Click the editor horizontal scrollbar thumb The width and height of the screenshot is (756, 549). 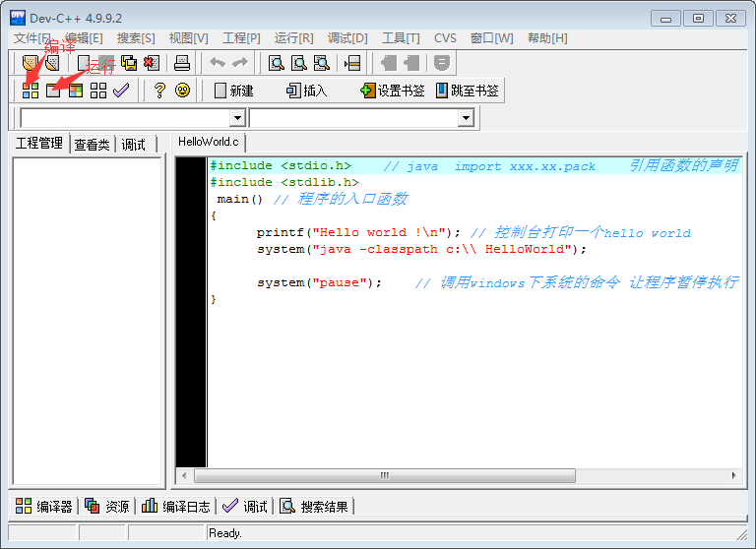point(385,475)
